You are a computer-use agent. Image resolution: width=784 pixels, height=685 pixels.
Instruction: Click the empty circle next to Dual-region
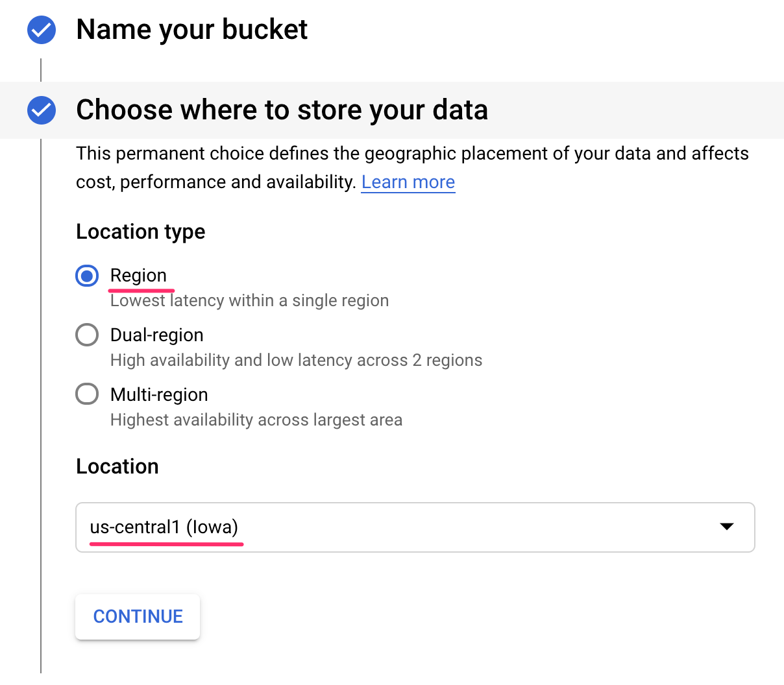(87, 335)
